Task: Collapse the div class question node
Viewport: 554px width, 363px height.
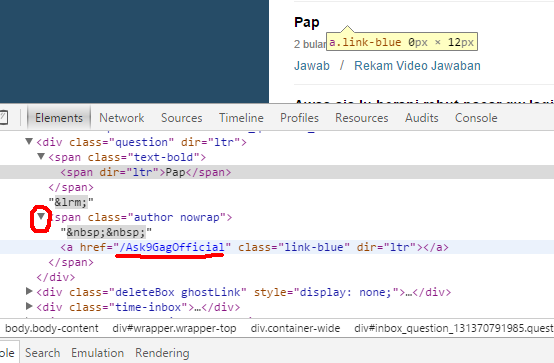Action: click(x=29, y=142)
